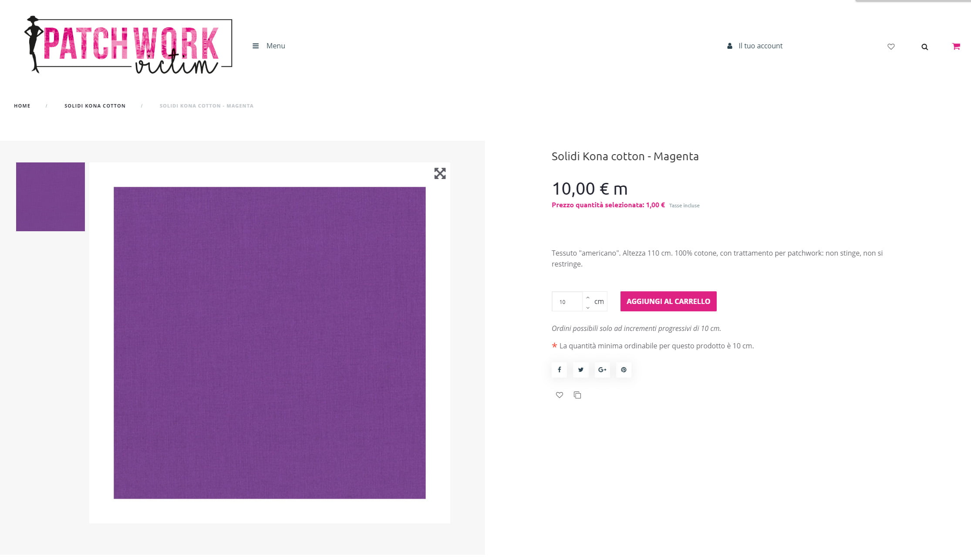This screenshot has width=971, height=560.
Task: Open the hamburger Menu
Action: coord(269,46)
